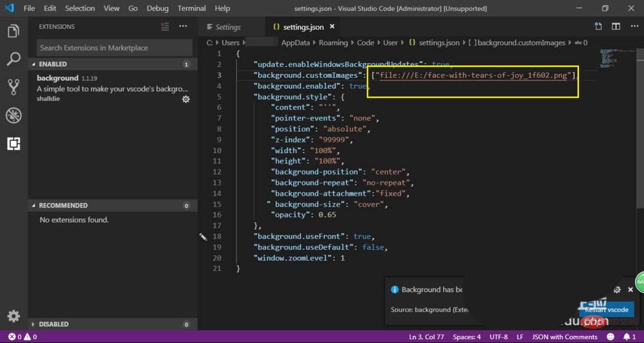Click the Restart vscode button

tap(607, 310)
